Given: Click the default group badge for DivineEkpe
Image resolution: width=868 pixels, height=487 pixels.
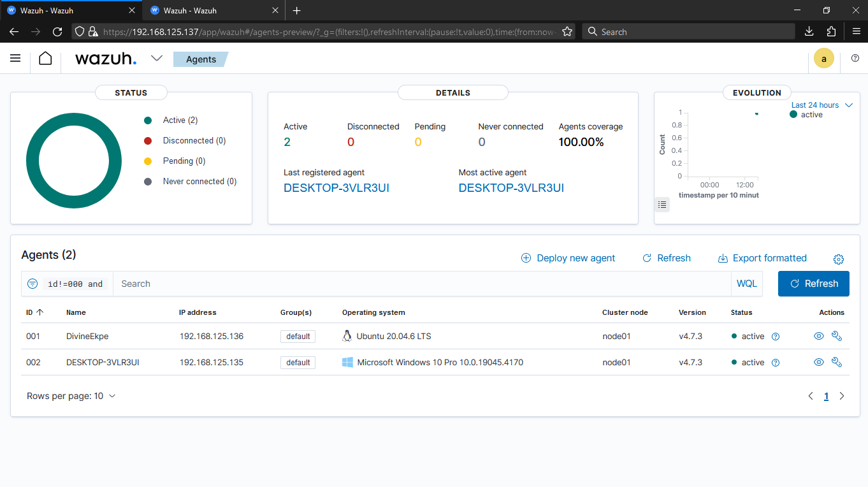Looking at the screenshot, I should point(298,337).
